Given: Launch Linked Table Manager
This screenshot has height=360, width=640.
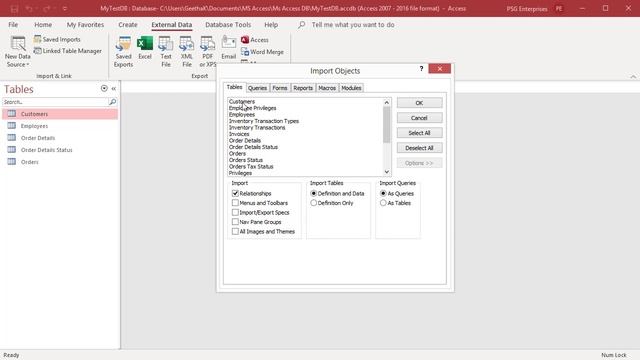Looking at the screenshot, I should point(67,51).
